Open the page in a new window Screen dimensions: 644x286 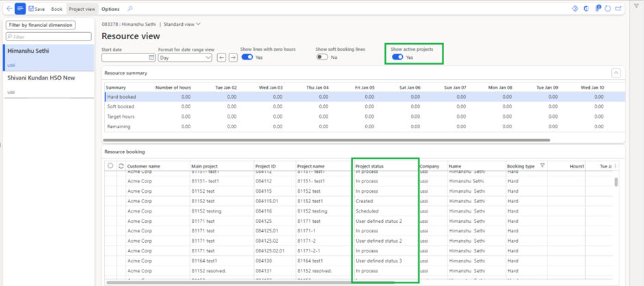(618, 9)
